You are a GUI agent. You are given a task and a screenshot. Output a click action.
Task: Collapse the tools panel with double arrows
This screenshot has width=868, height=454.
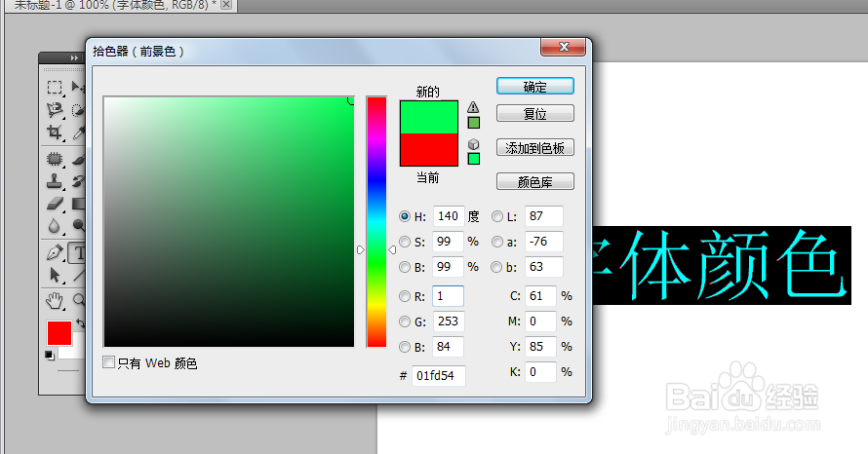(74, 58)
